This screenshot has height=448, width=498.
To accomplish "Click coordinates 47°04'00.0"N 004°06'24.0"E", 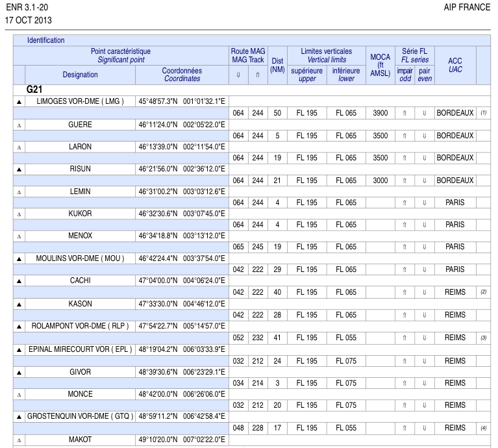I will pyautogui.click(x=182, y=280).
